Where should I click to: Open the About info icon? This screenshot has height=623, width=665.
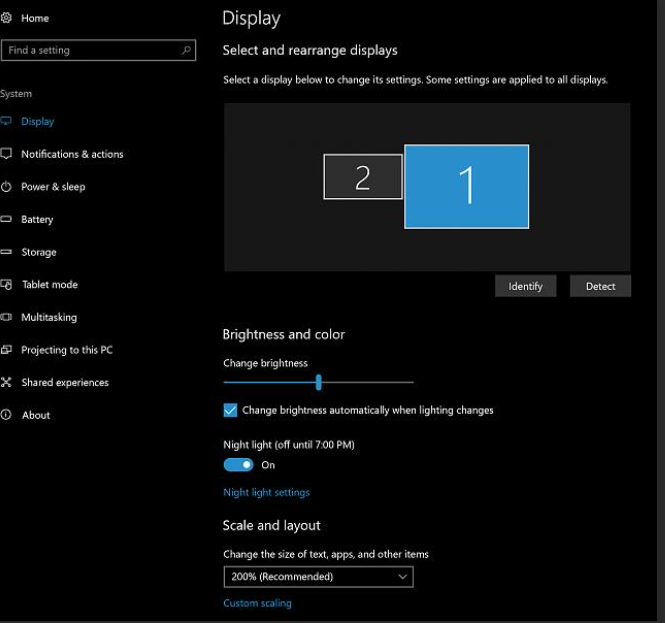point(6,415)
